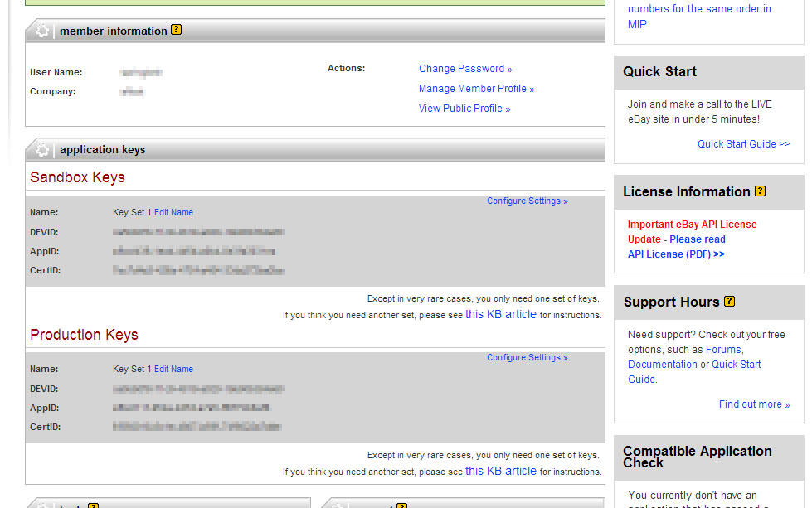
Task: Select the Sandbox CertID value
Action: (198, 270)
